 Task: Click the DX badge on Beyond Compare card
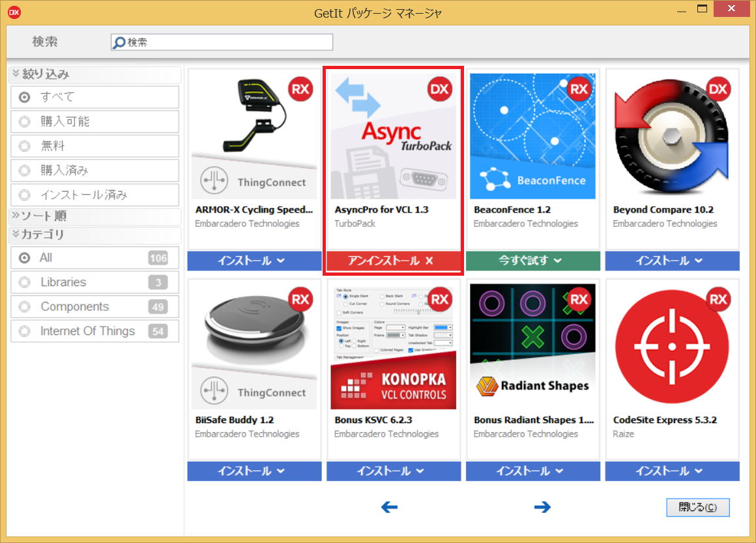pyautogui.click(x=718, y=89)
